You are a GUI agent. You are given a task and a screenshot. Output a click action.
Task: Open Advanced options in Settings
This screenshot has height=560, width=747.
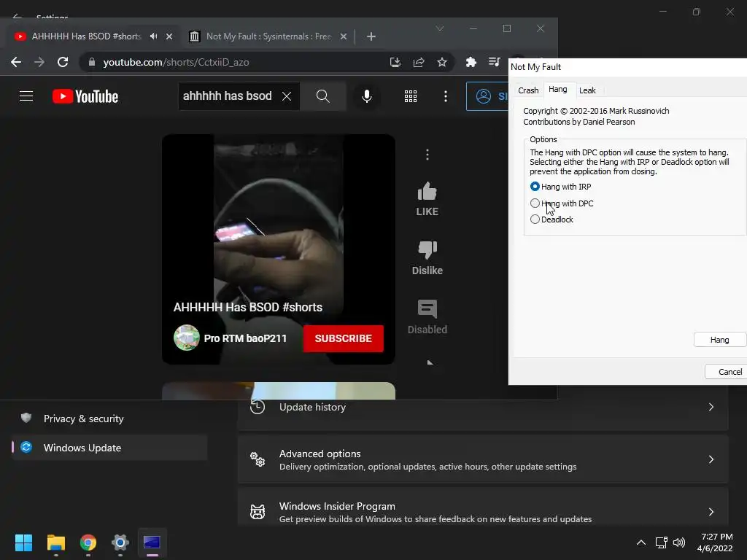click(x=483, y=459)
